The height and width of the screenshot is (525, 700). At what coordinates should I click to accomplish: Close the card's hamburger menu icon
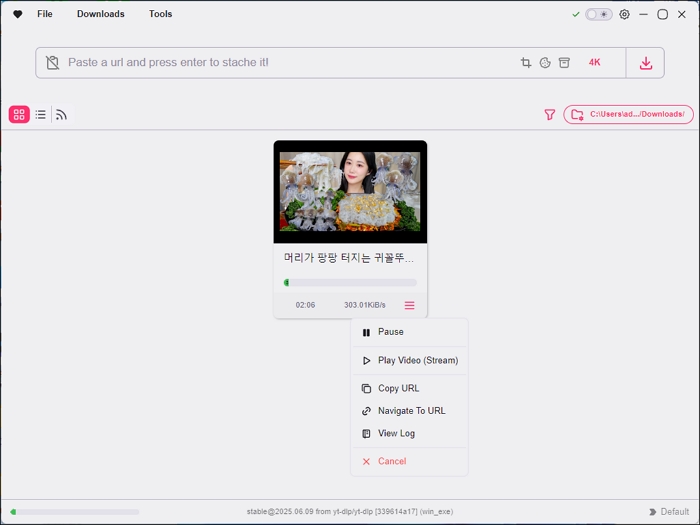click(x=409, y=305)
